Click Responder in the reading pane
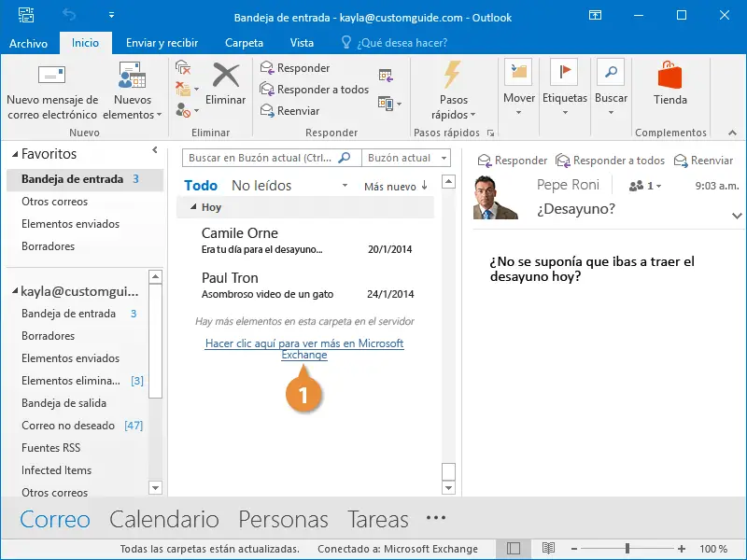The height and width of the screenshot is (560, 747). click(512, 161)
